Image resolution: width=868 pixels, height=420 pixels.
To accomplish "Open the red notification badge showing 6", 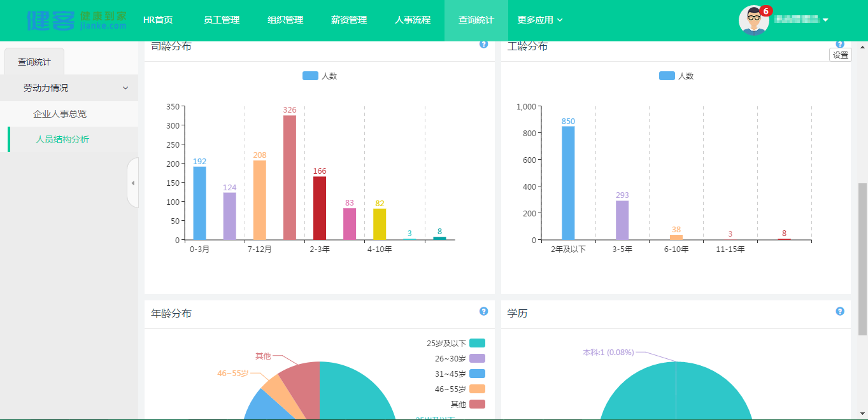I will (766, 11).
